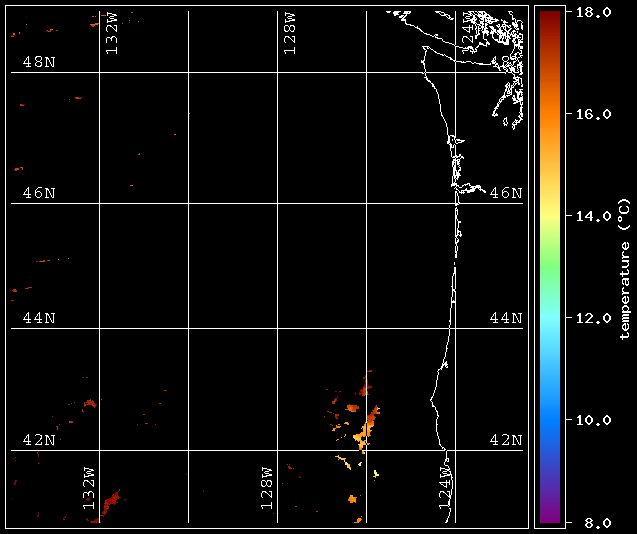Click the 46N label on the left side
The image size is (637, 534).
coord(39,193)
